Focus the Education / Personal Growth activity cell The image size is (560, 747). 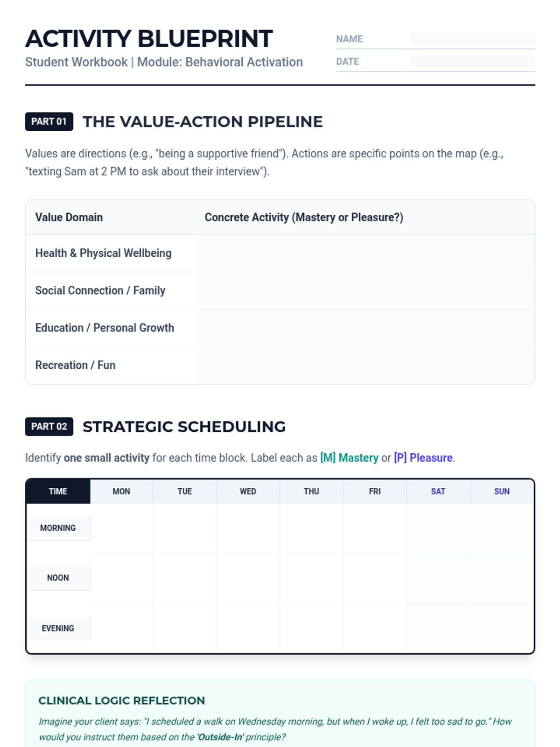point(364,328)
